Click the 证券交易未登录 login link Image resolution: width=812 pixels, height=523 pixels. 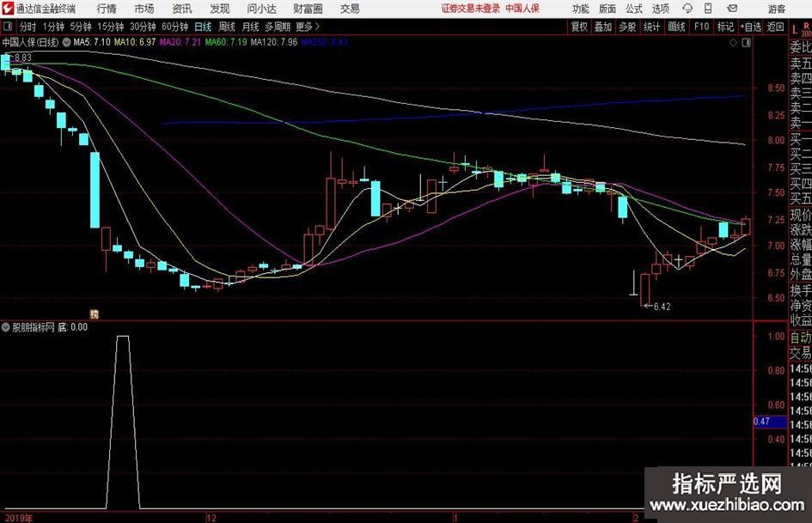click(471, 9)
